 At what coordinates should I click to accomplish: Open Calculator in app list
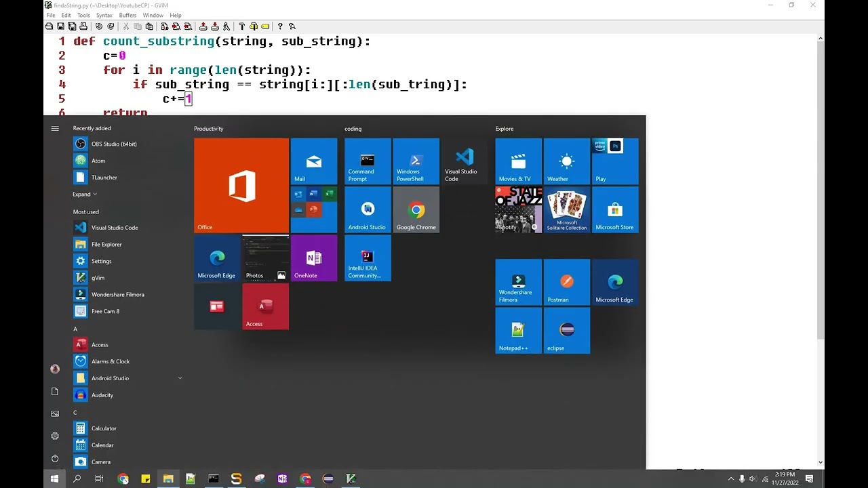[127, 428]
